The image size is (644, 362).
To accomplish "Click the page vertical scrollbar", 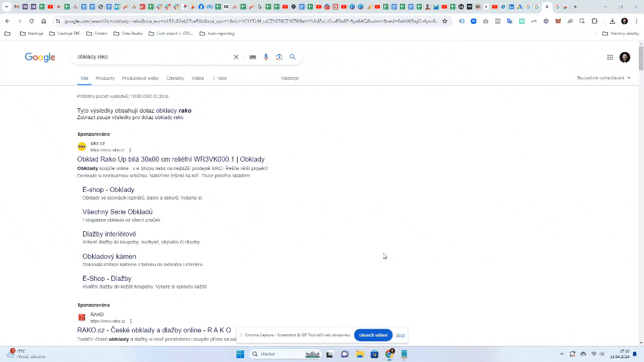I will coord(641,59).
